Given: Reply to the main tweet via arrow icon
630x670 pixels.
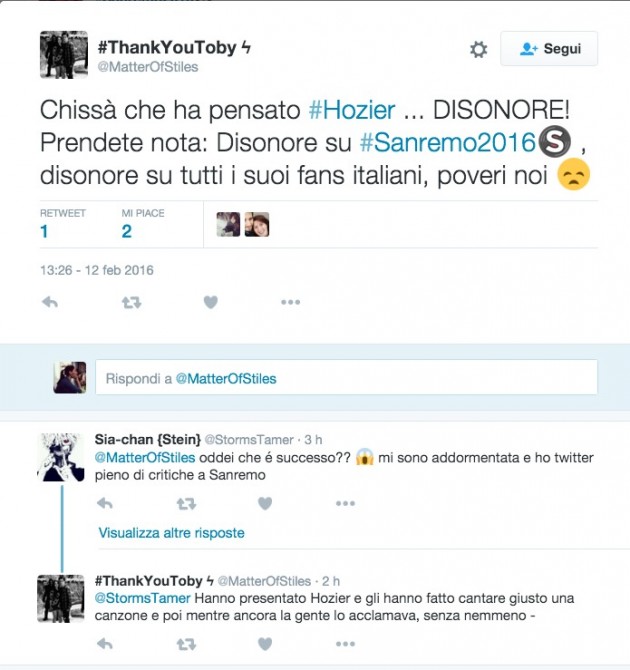Looking at the screenshot, I should (x=50, y=303).
